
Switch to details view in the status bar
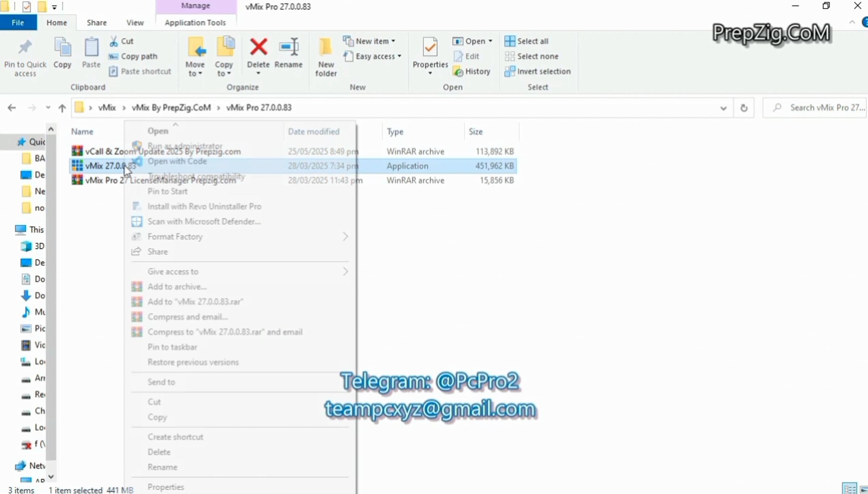coord(849,489)
